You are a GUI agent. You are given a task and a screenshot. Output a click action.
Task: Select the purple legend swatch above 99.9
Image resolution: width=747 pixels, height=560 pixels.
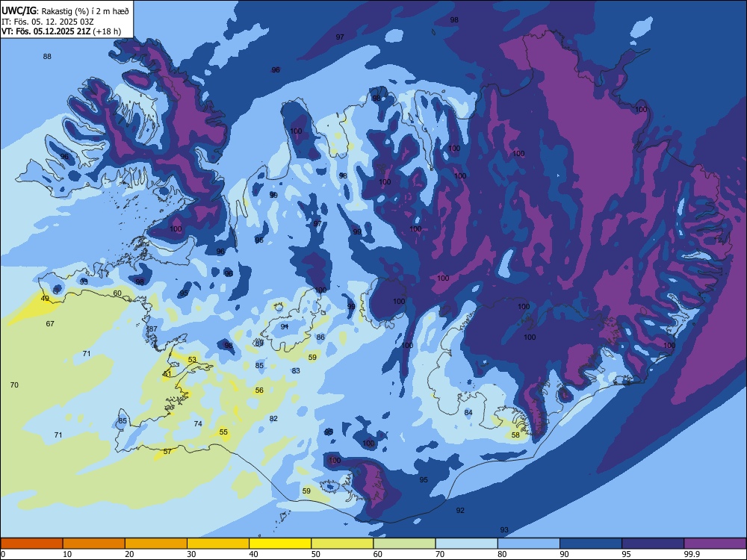[715, 544]
